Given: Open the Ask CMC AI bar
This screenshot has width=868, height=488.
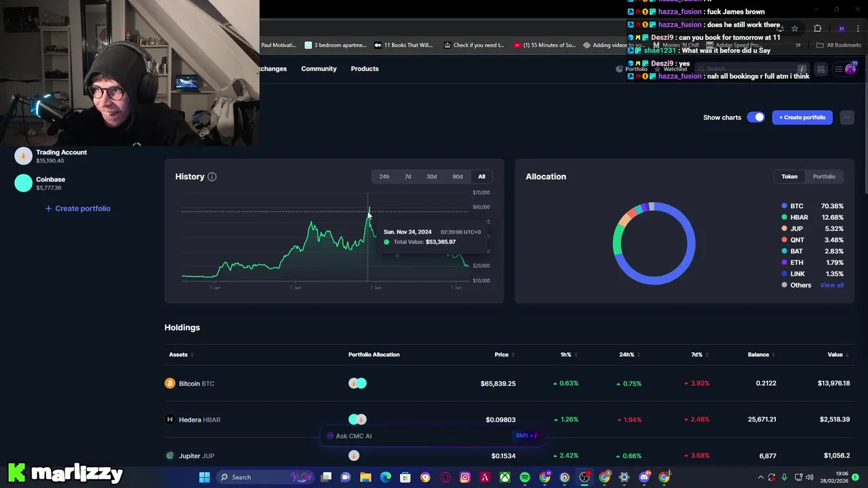Looking at the screenshot, I should pos(432,436).
